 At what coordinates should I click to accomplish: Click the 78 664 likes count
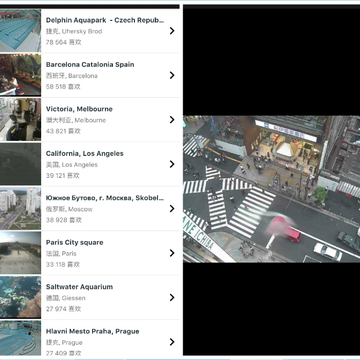coord(64,42)
